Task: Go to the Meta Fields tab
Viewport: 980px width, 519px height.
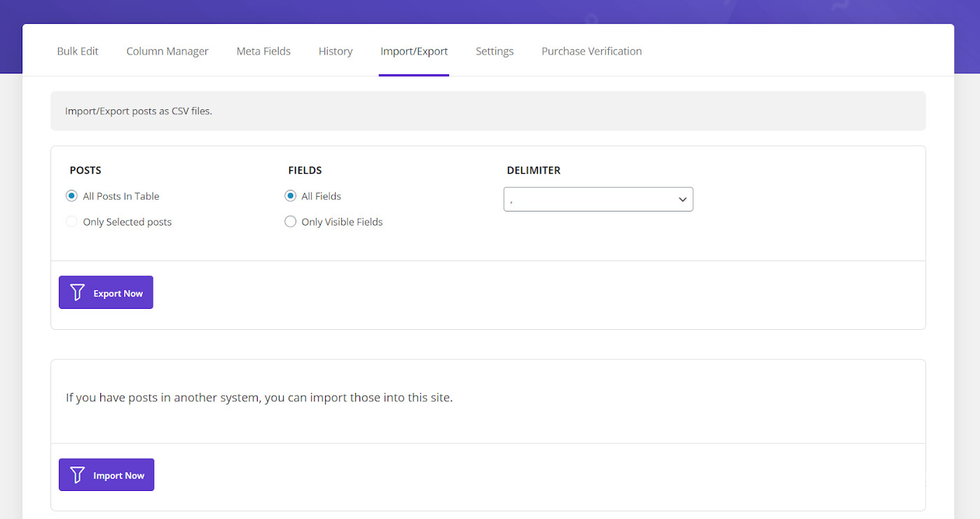Action: click(x=263, y=51)
